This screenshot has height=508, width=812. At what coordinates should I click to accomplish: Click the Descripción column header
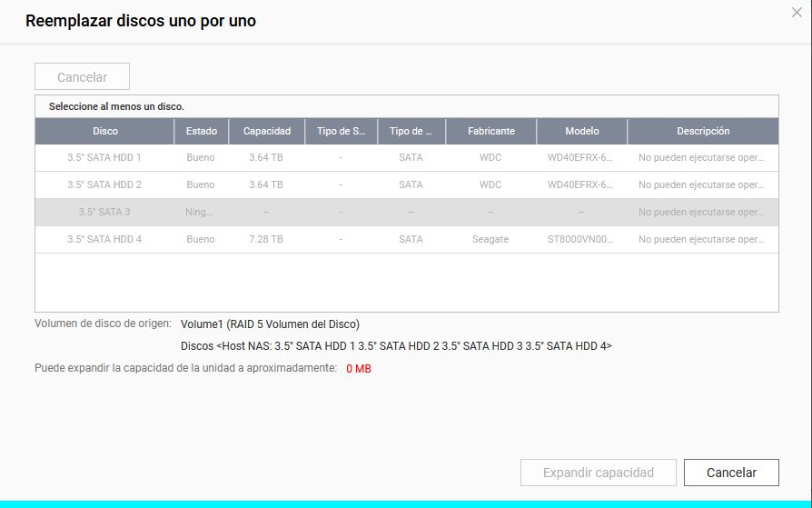702,131
